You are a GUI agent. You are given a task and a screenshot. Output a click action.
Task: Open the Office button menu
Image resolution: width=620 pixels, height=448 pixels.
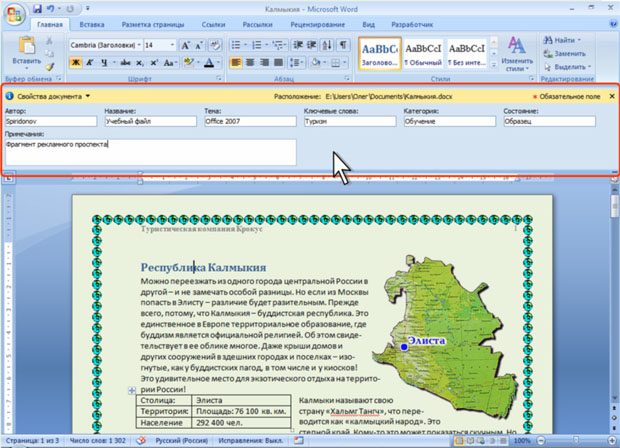(x=15, y=15)
